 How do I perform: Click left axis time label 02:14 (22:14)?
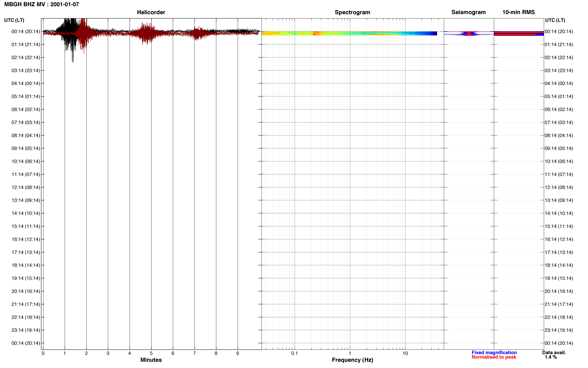pyautogui.click(x=26, y=57)
